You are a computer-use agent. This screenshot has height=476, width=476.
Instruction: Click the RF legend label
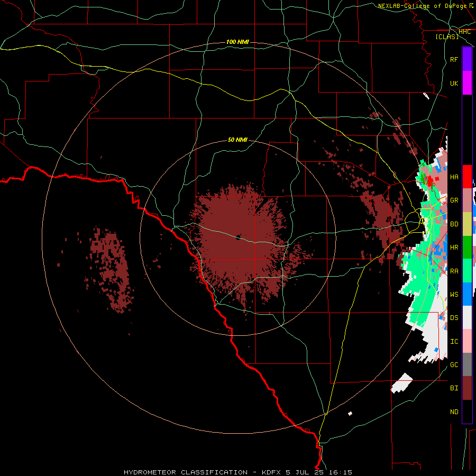coord(454,60)
